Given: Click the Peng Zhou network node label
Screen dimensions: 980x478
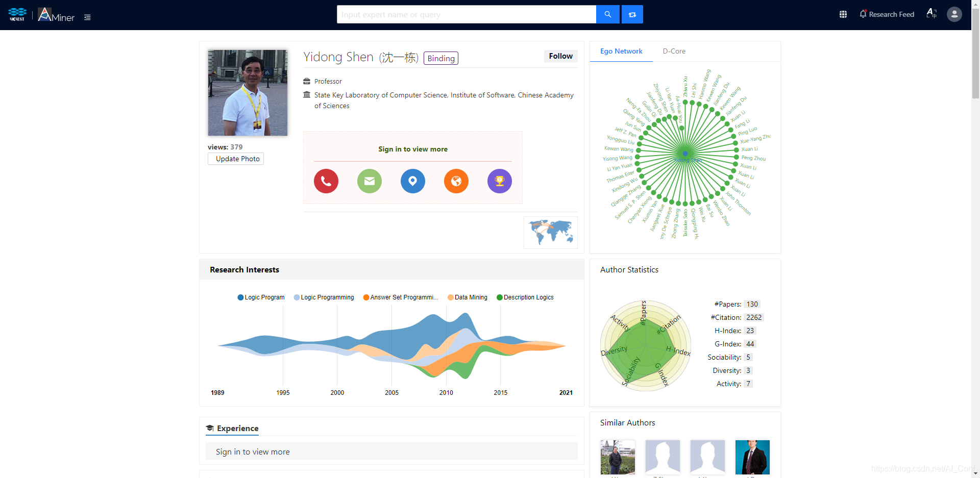Looking at the screenshot, I should [x=753, y=158].
